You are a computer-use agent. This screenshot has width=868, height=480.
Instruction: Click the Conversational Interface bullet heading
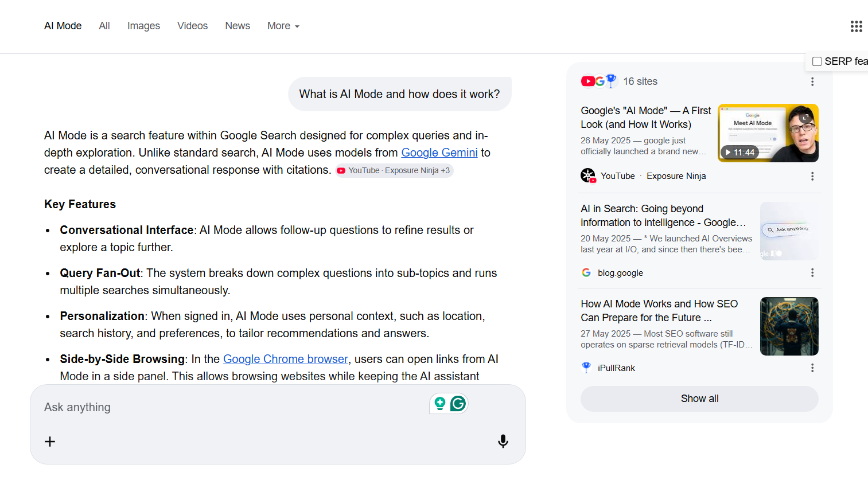click(x=127, y=230)
